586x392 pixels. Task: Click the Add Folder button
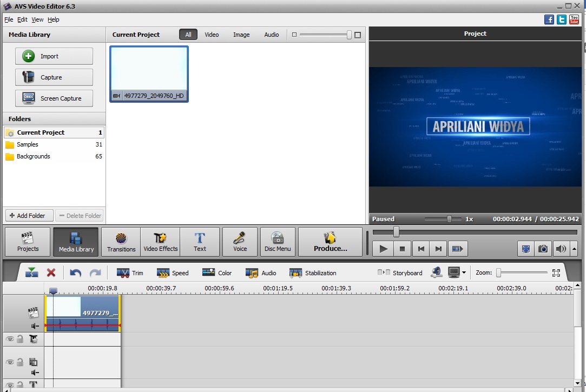(29, 215)
